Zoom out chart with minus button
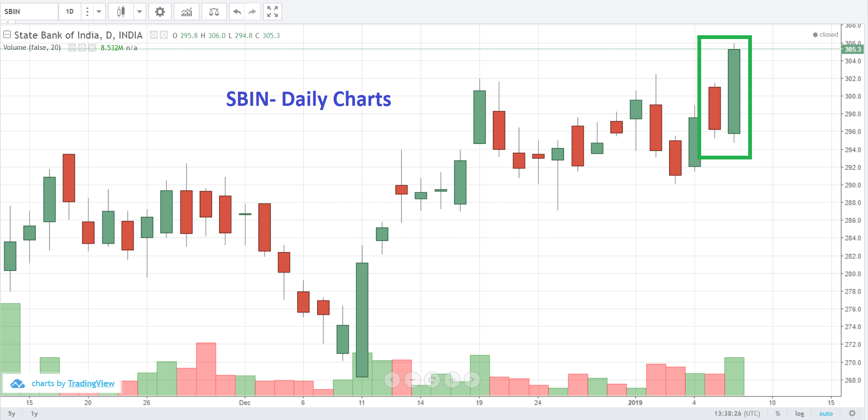Screen dimensions: 868x420 pyautogui.click(x=412, y=380)
